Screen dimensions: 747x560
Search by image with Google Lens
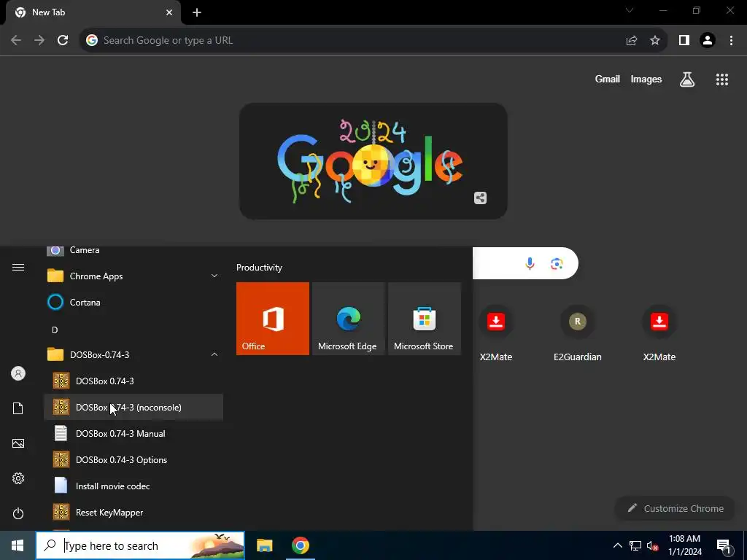[x=557, y=263]
